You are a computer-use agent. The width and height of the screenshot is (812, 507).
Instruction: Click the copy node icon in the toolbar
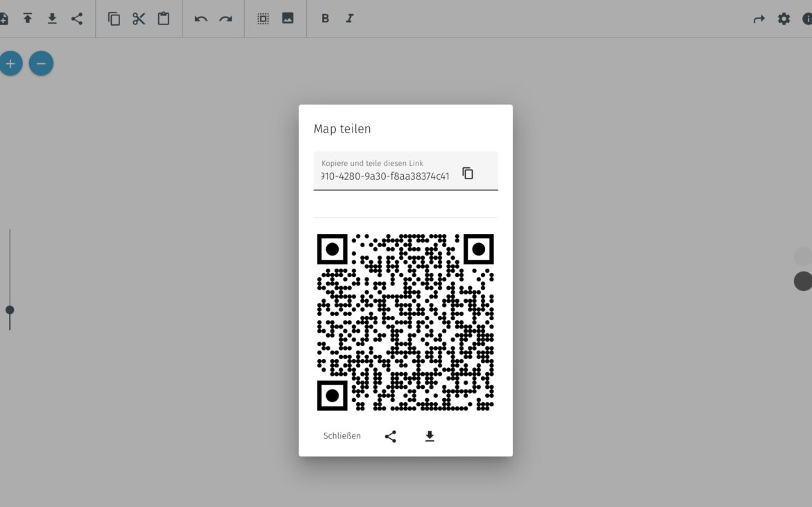pos(114,19)
